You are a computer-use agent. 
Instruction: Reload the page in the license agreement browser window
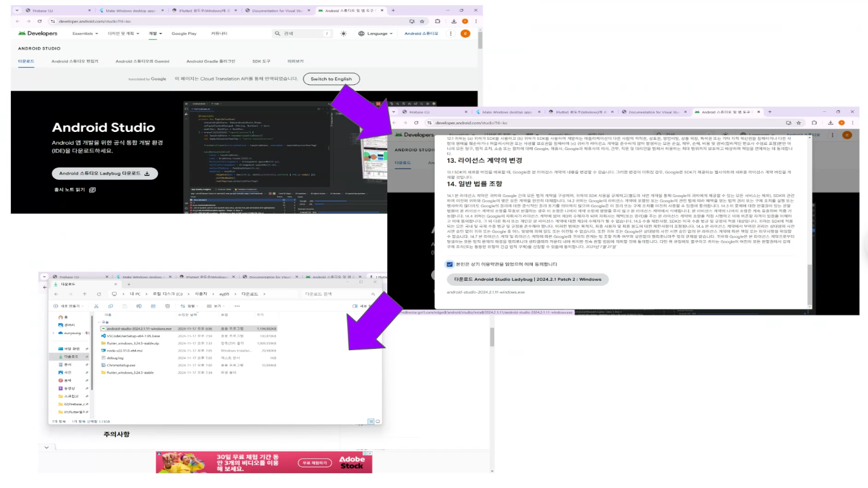coord(417,122)
